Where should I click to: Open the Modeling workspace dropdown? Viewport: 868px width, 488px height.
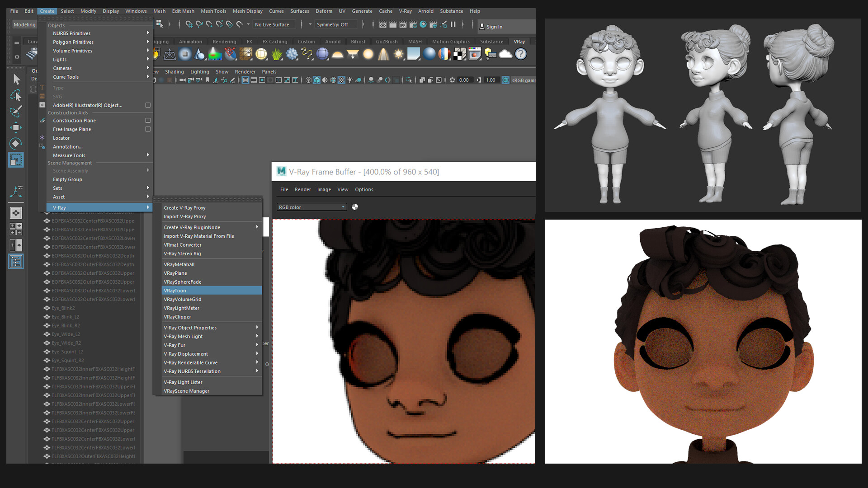(24, 24)
